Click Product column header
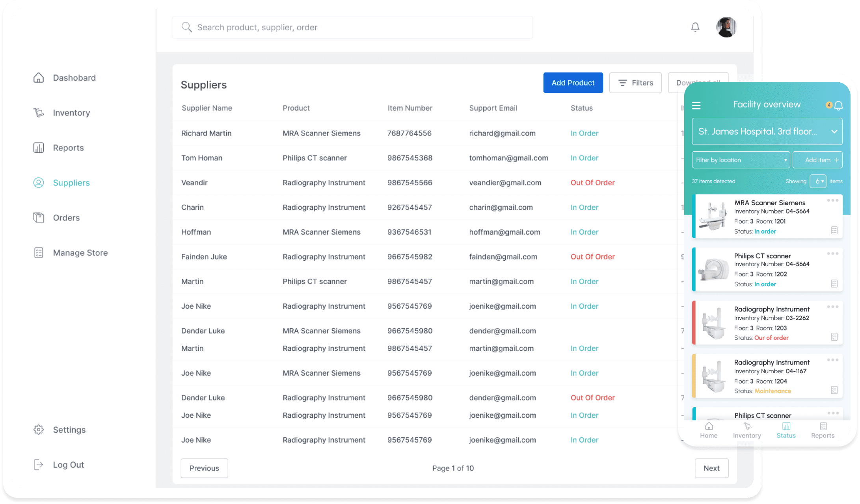Screen dimensions: 860x504 coord(296,108)
